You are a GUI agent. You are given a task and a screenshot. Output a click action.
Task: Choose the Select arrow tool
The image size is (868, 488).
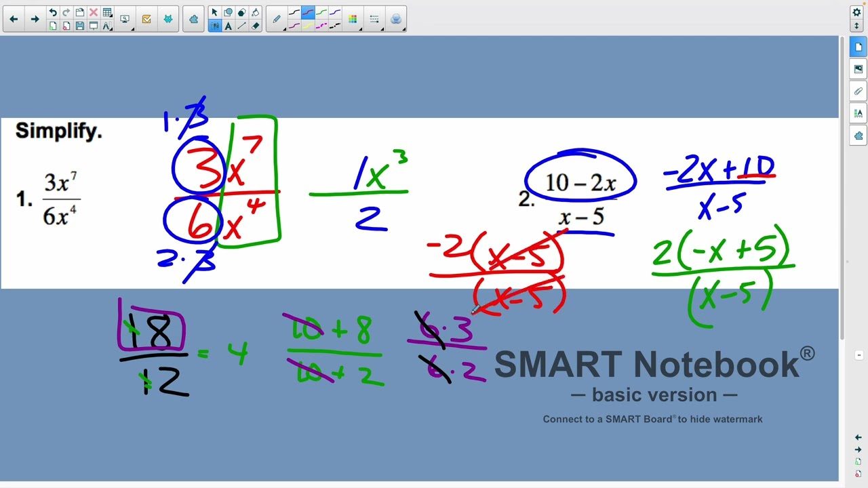(x=215, y=12)
